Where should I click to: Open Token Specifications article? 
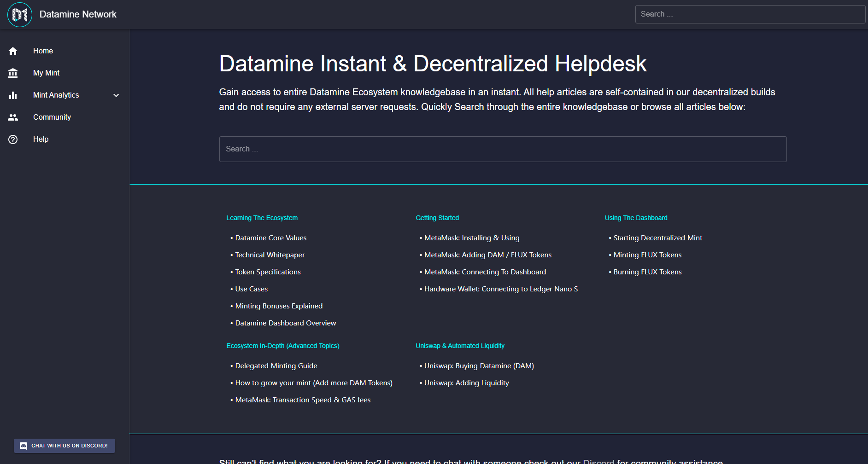268,272
